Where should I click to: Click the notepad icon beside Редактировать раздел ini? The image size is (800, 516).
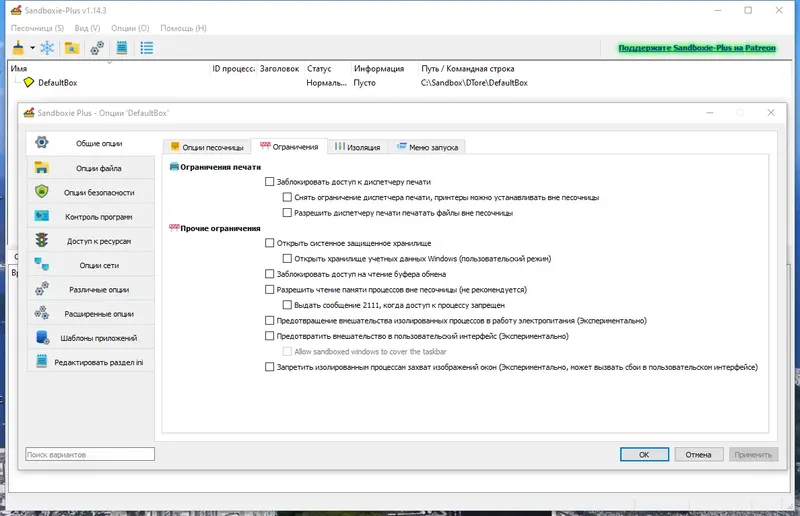(41, 361)
